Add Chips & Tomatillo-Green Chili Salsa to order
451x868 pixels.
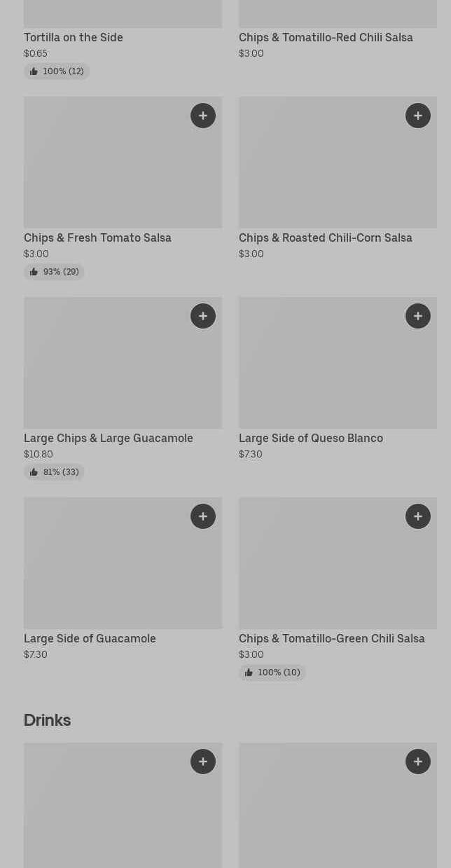point(418,516)
